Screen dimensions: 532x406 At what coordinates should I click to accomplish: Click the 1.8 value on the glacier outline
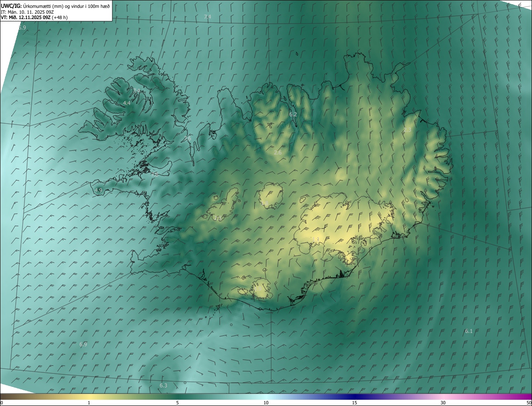click(x=264, y=203)
